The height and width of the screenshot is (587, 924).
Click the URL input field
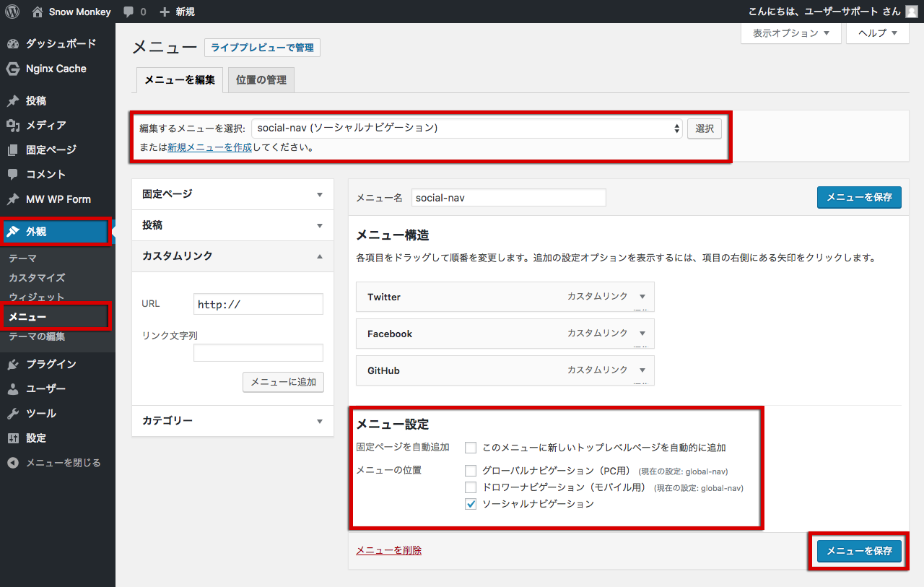[x=258, y=304]
